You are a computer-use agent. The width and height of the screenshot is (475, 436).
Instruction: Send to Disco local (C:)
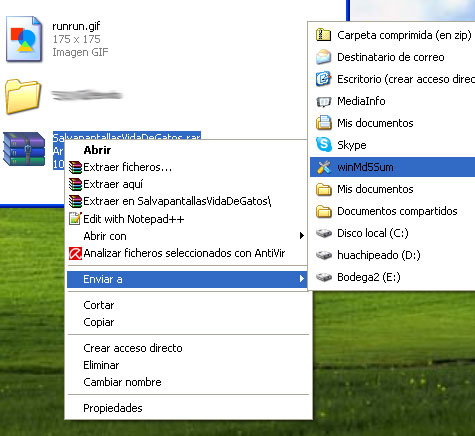point(392,233)
